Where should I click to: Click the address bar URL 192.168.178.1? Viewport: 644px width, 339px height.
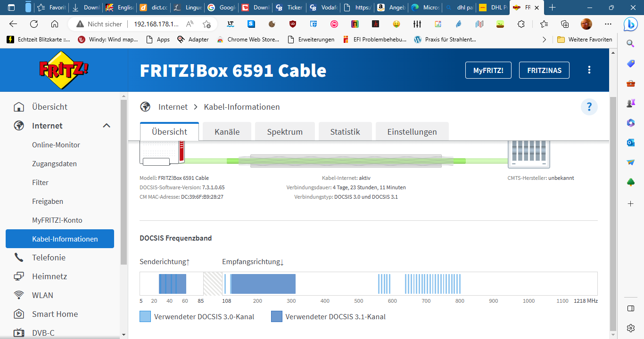(x=156, y=24)
